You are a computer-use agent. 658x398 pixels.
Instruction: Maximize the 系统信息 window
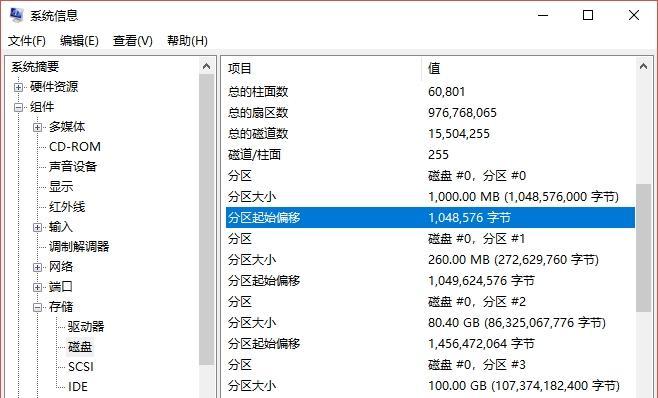point(588,16)
